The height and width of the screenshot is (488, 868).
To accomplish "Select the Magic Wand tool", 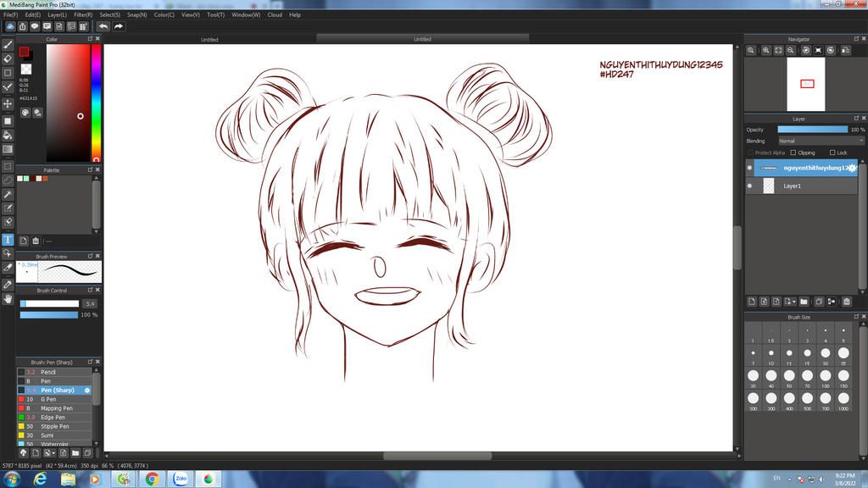I will point(8,194).
